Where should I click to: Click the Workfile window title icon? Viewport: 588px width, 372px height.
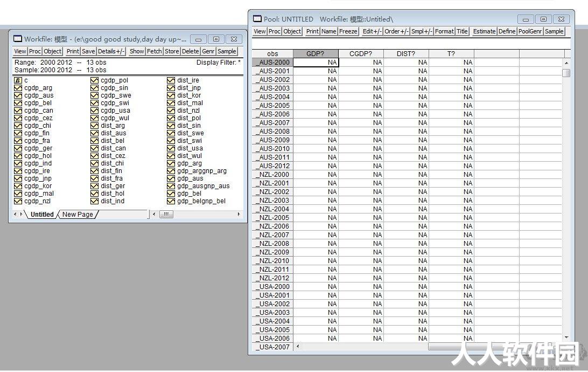tap(18, 39)
